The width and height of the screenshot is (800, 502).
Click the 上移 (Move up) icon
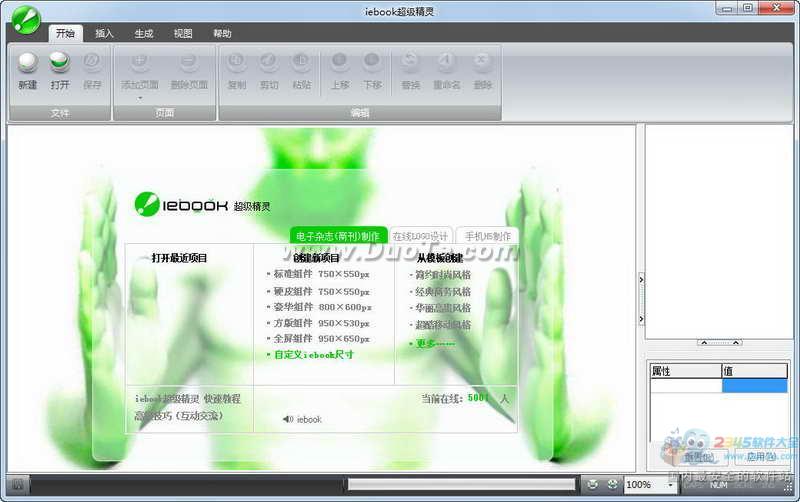(x=340, y=62)
